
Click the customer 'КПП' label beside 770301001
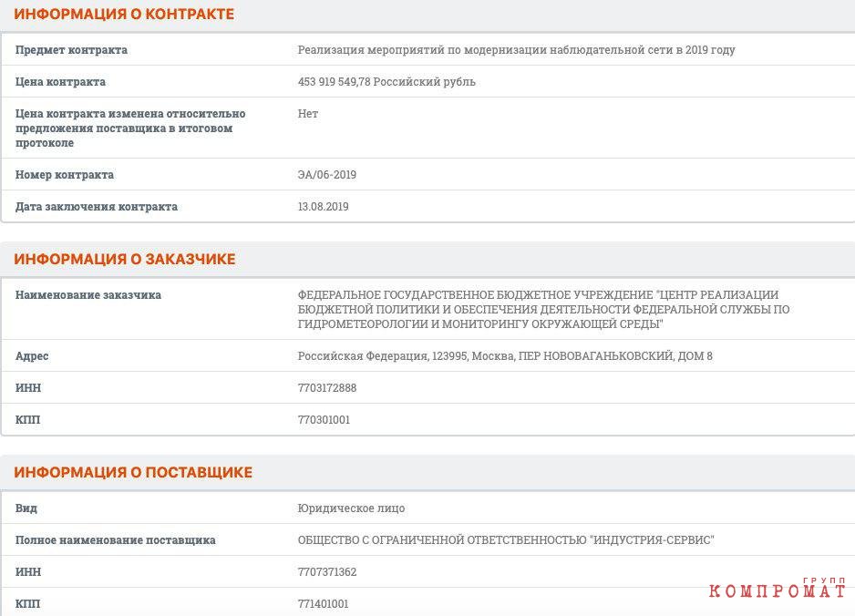coord(28,420)
